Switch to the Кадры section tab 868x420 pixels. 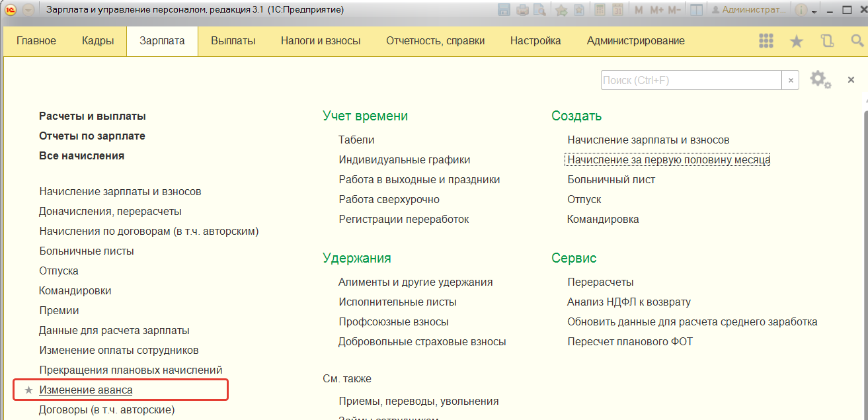pos(98,41)
